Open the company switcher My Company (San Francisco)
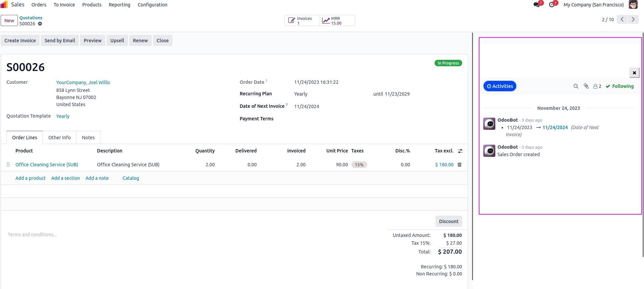Image resolution: width=644 pixels, height=289 pixels. click(593, 5)
